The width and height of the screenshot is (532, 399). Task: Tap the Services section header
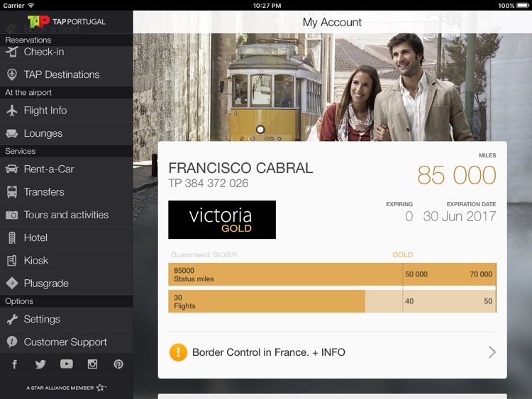coord(67,151)
